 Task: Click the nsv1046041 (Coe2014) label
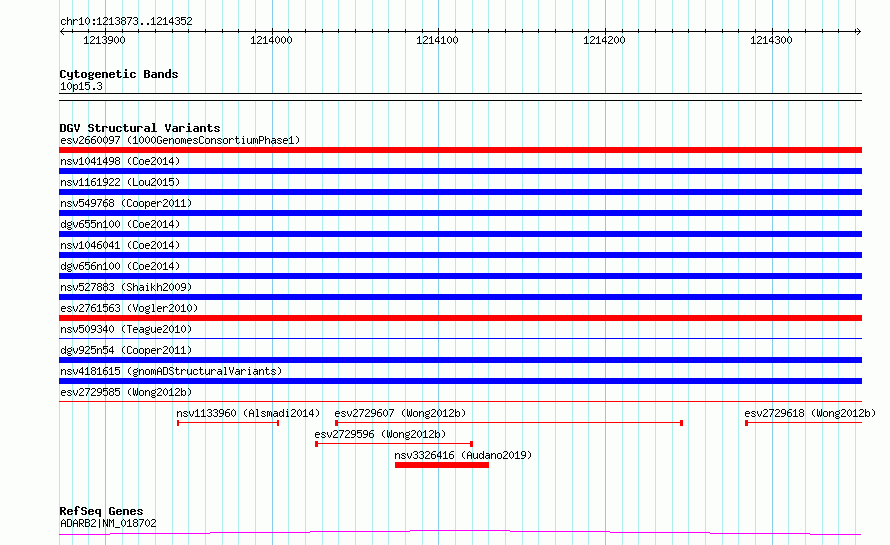pos(120,245)
